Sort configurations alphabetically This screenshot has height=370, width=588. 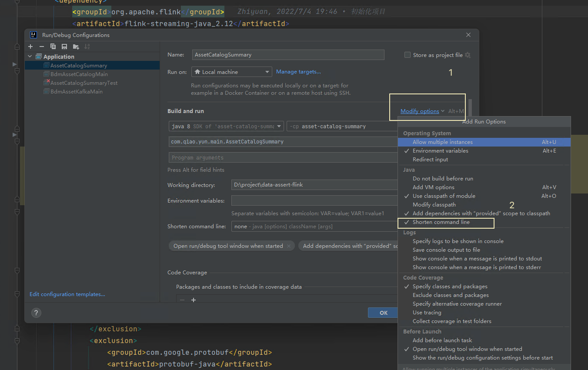[86, 47]
